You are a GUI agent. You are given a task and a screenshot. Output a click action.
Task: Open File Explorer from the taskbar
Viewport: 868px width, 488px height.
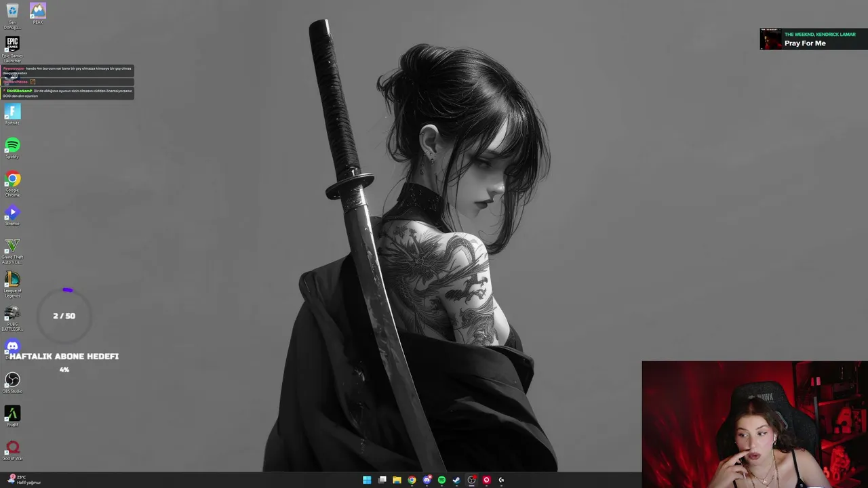[397, 480]
